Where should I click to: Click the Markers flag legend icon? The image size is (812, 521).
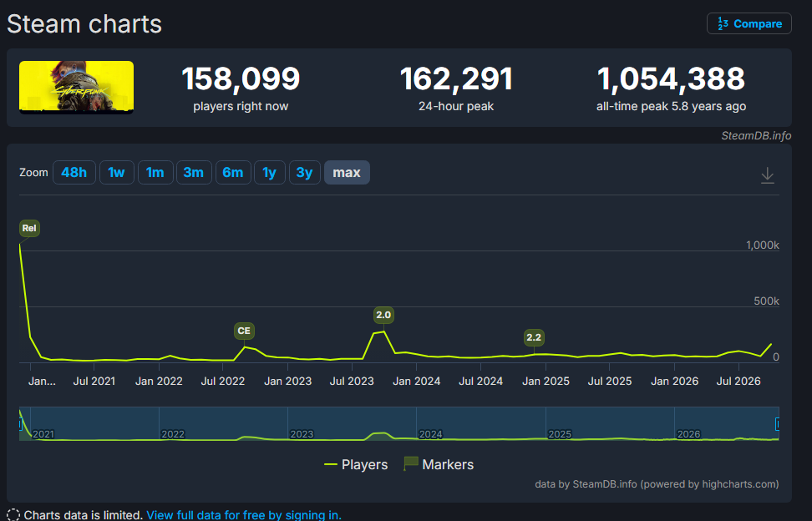click(x=411, y=463)
